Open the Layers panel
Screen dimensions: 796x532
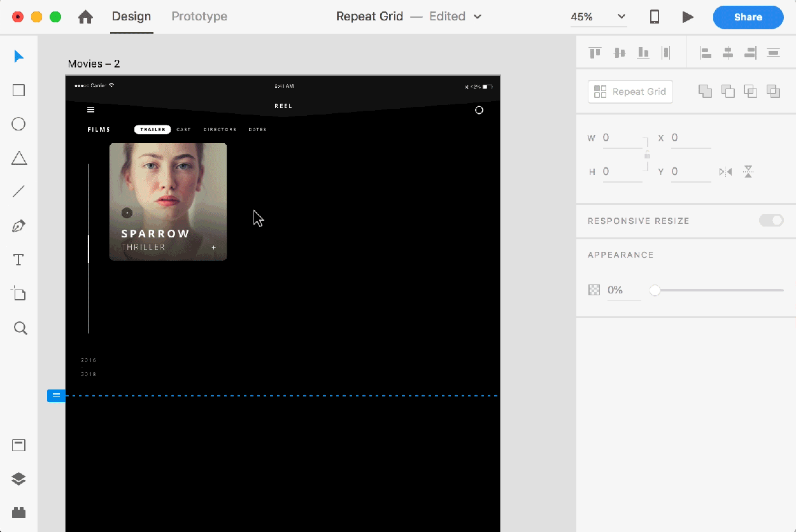click(x=18, y=479)
